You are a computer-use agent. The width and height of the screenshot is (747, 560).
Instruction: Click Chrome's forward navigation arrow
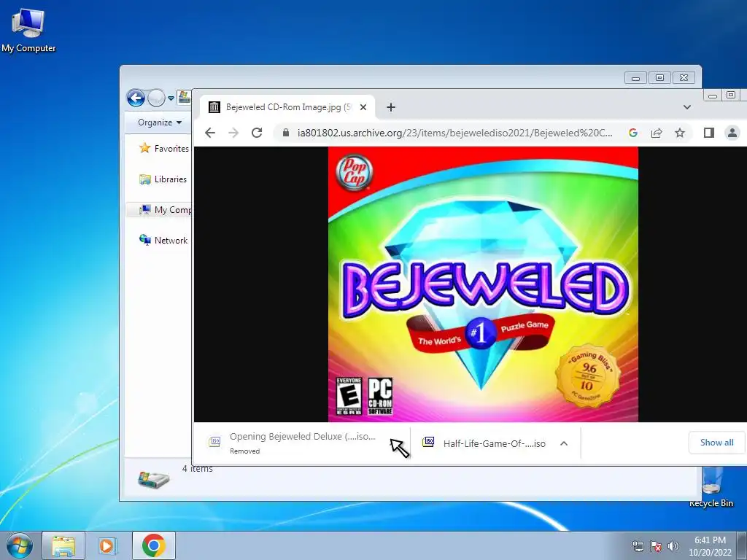pos(233,133)
